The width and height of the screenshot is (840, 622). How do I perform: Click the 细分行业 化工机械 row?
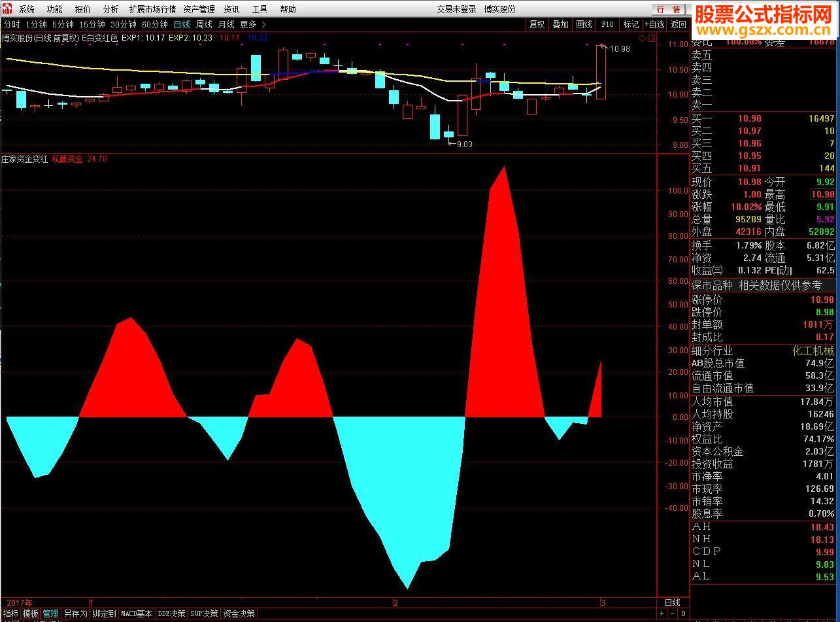pos(763,351)
